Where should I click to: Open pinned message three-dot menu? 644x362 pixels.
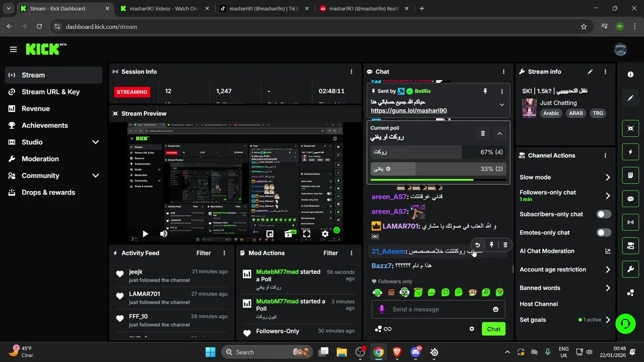(502, 92)
